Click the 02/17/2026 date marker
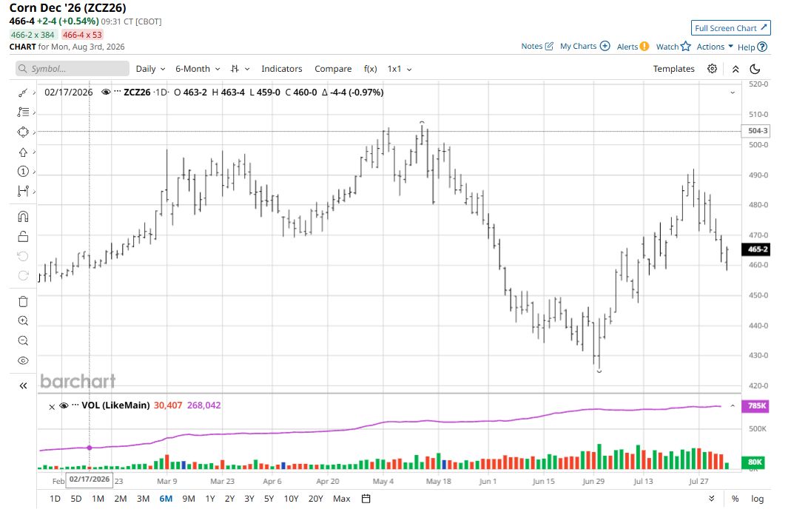The width and height of the screenshot is (791, 532). pyautogui.click(x=90, y=479)
